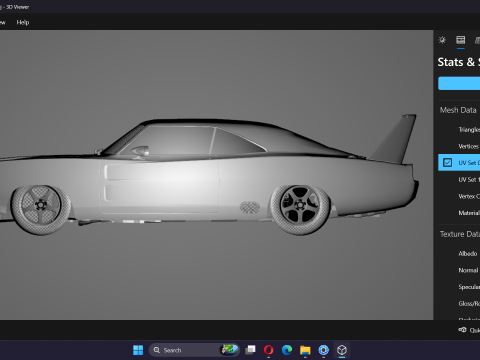Open the blue circle browser taskbar icon
Image resolution: width=480 pixels, height=360 pixels.
coord(323,350)
